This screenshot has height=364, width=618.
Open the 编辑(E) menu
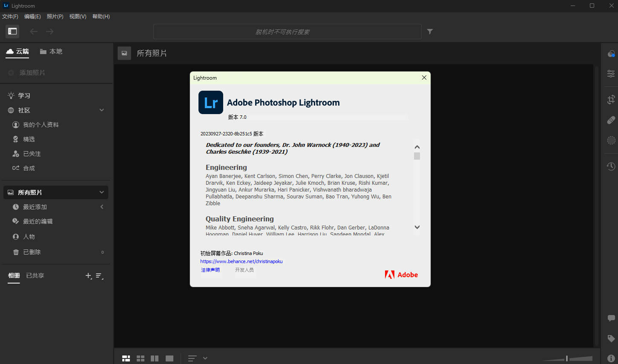click(x=32, y=17)
